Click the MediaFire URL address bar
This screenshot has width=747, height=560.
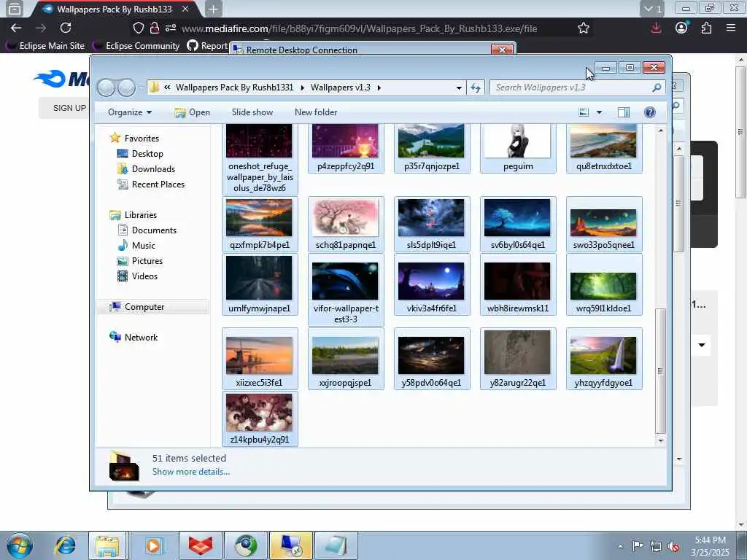[x=359, y=28]
